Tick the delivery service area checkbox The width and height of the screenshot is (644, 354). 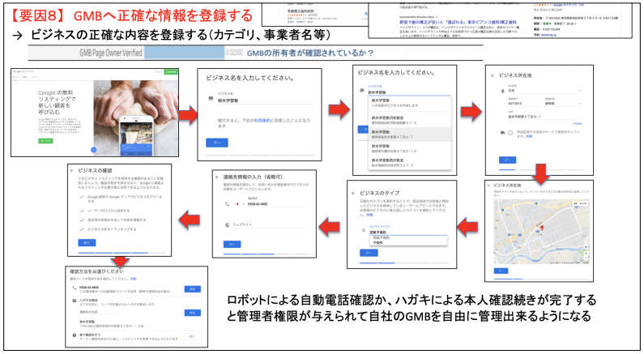pyautogui.click(x=510, y=133)
